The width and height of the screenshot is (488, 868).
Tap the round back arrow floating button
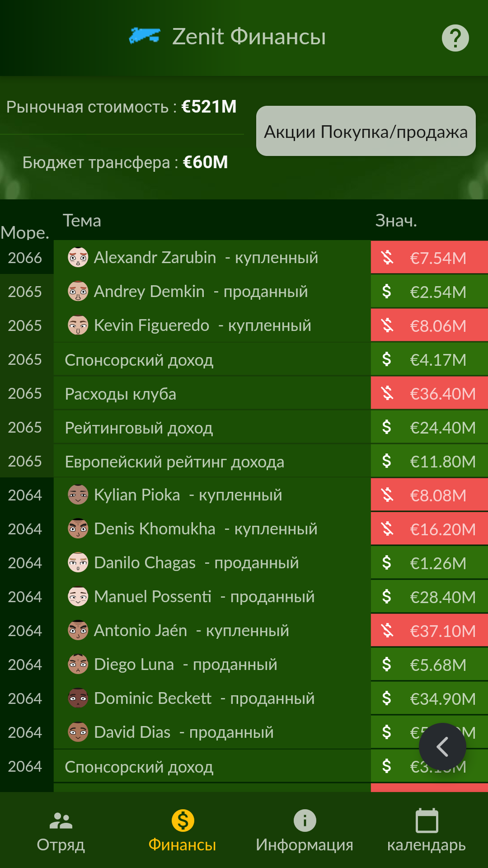click(x=442, y=746)
